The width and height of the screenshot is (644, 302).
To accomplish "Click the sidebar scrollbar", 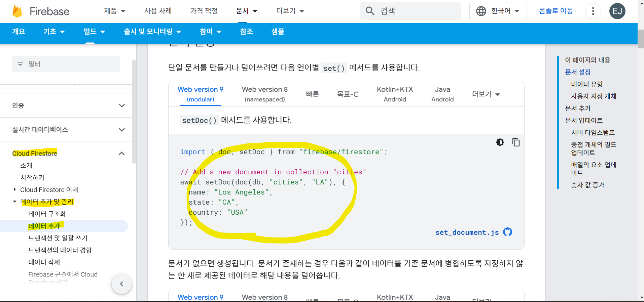I will click(x=134, y=112).
